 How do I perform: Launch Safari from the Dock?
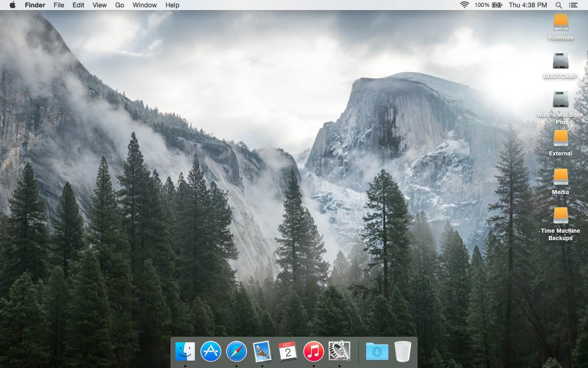237,352
